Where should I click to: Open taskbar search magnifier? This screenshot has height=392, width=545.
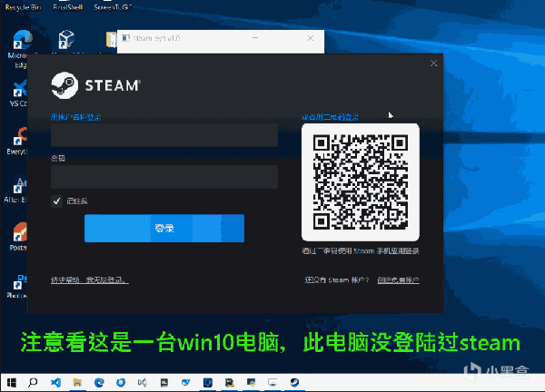tap(33, 383)
